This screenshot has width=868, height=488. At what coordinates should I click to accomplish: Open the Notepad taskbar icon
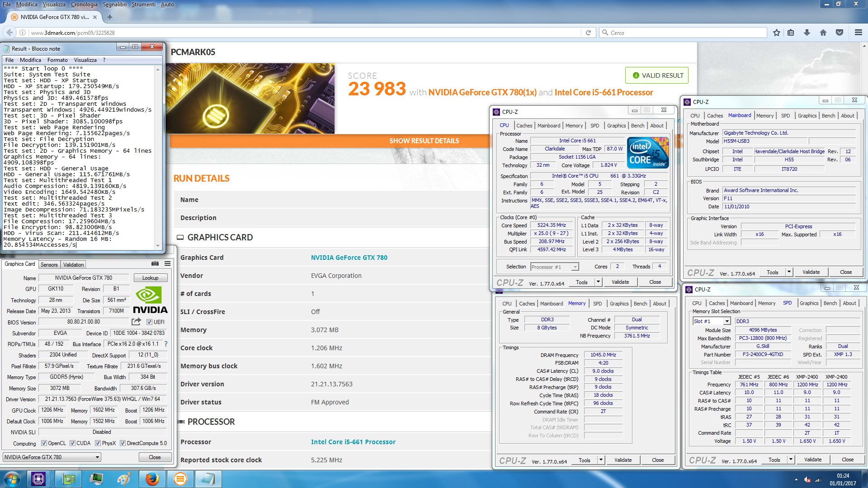208,479
